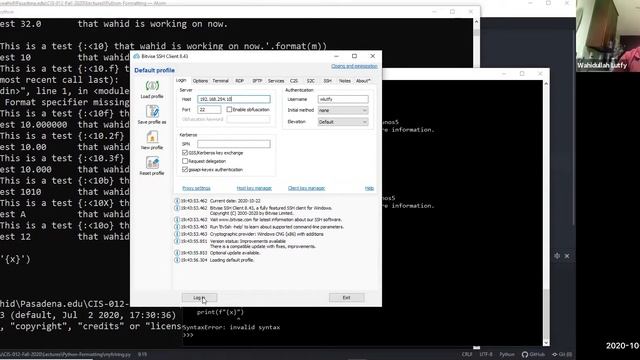Click the Python grammar selector in status bar

pos(507,354)
